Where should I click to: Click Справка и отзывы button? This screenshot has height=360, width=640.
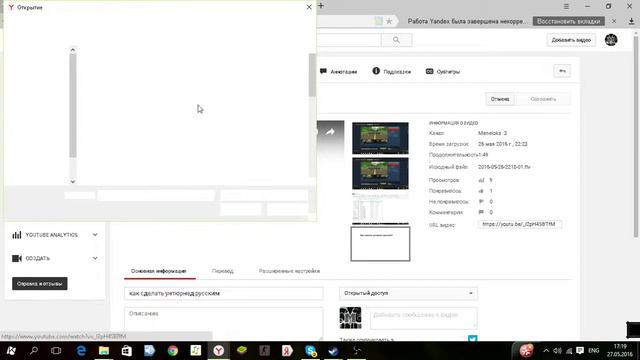[40, 284]
